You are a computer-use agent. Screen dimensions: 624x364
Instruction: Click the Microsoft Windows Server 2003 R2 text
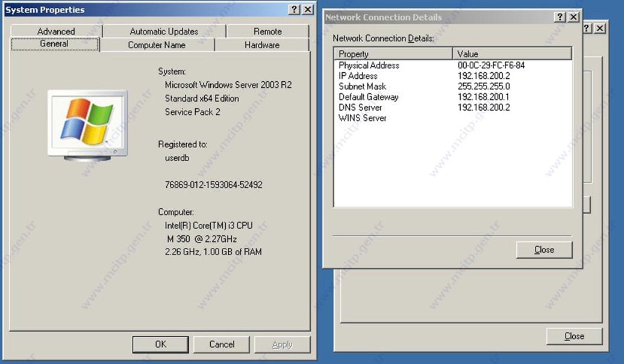228,85
